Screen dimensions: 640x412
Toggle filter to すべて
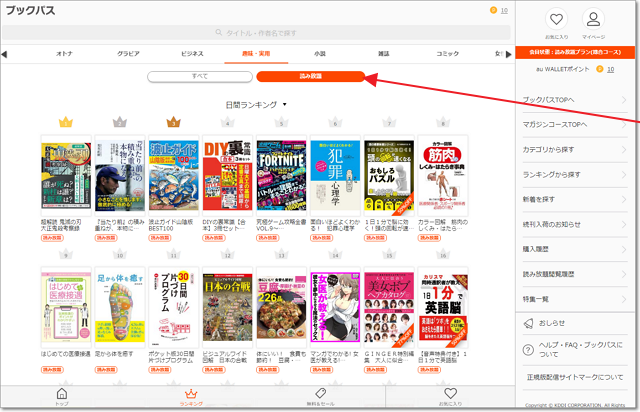pos(200,76)
